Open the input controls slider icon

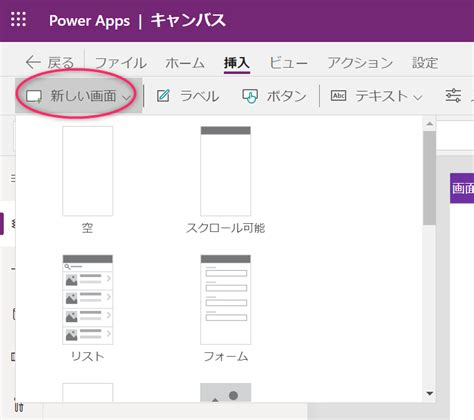pos(453,96)
